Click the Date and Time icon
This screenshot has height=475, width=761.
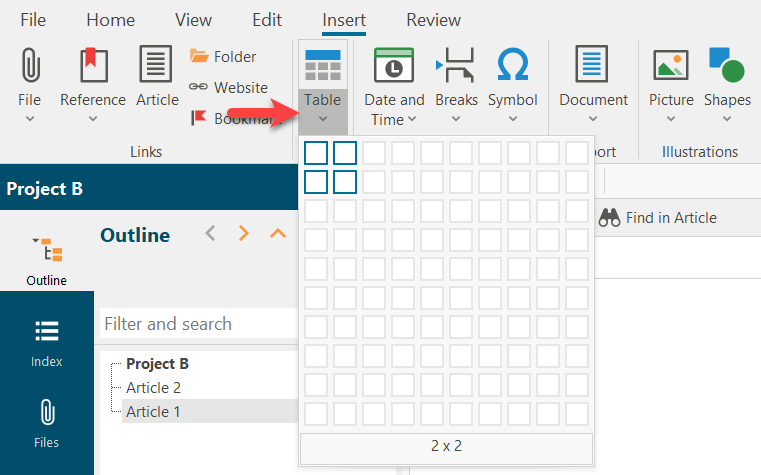point(394,66)
